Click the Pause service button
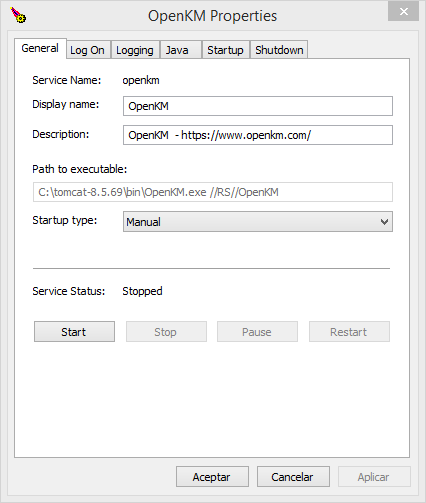Viewport: 426px width, 503px height. (x=257, y=332)
